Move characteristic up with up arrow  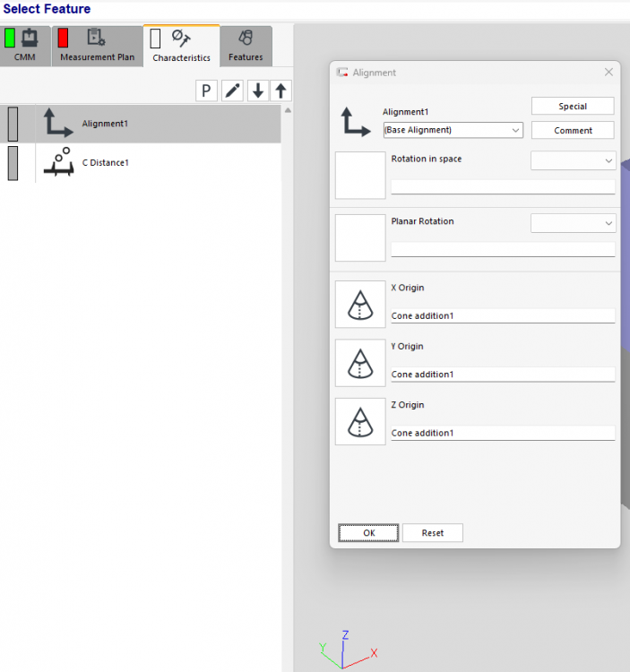point(280,90)
